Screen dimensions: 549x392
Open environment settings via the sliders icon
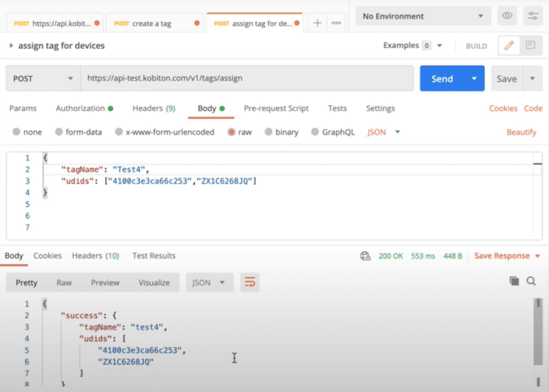(x=532, y=16)
